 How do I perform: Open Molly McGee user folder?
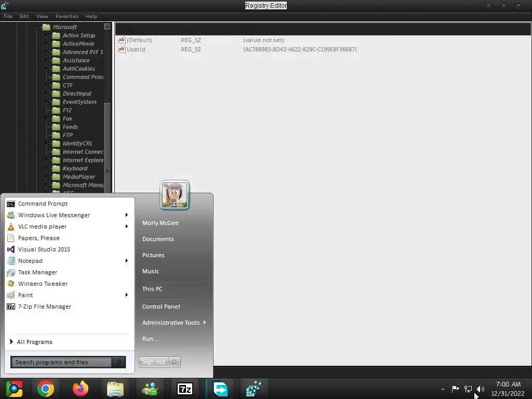[x=161, y=223]
